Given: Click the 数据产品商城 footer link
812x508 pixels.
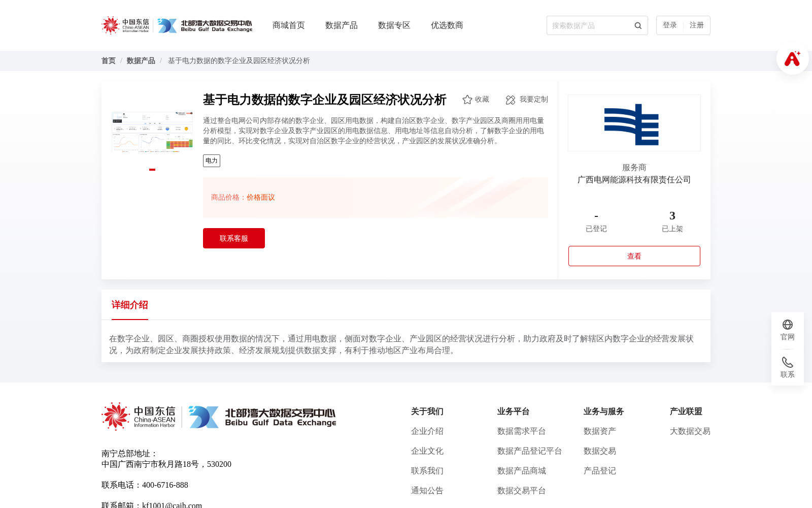Looking at the screenshot, I should point(522,471).
